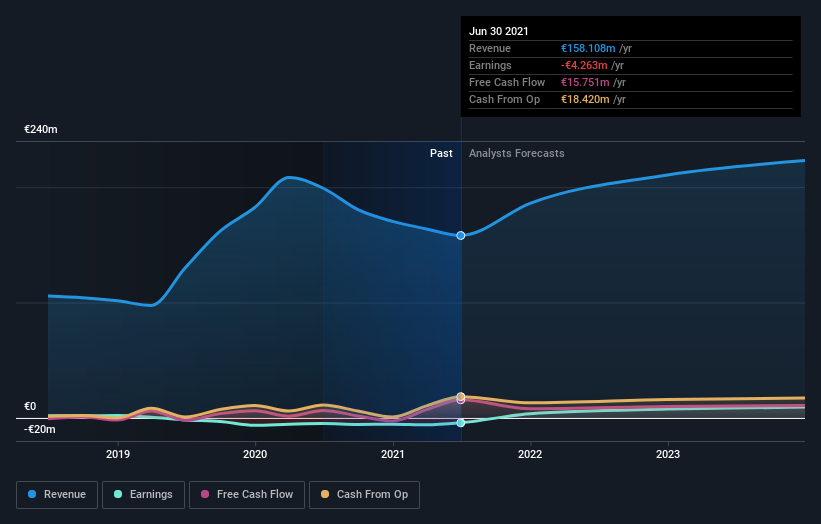Toggle the Free Cash Flow legend button
This screenshot has height=524, width=821.
tap(247, 495)
